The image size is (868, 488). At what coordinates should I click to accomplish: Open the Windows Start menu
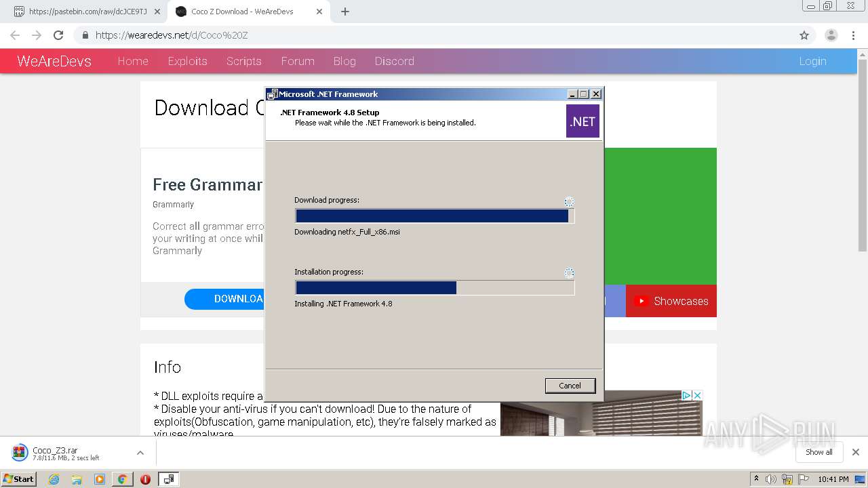tap(19, 479)
